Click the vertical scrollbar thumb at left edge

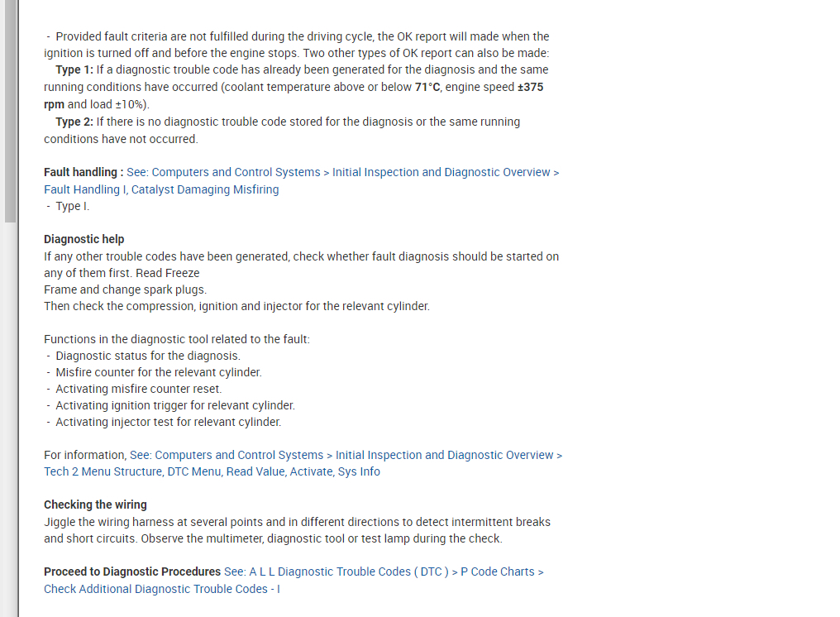[9, 112]
